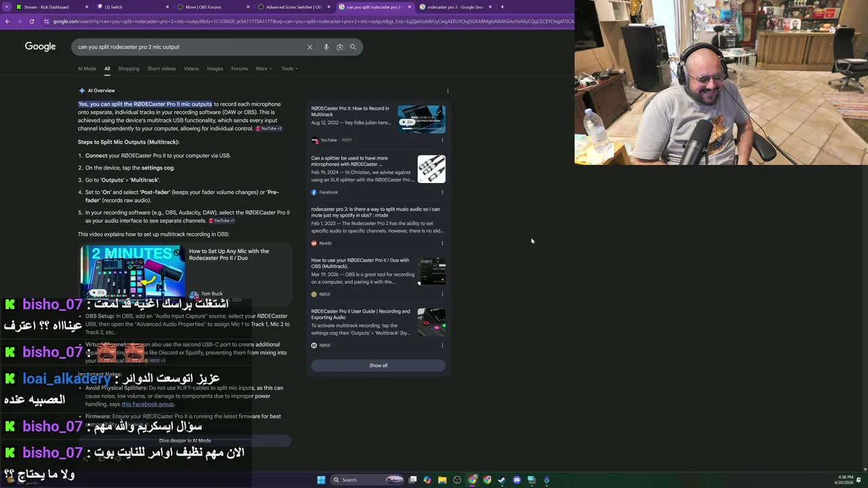Open options for the User Guide RØDE result
The height and width of the screenshot is (488, 868).
click(x=442, y=345)
